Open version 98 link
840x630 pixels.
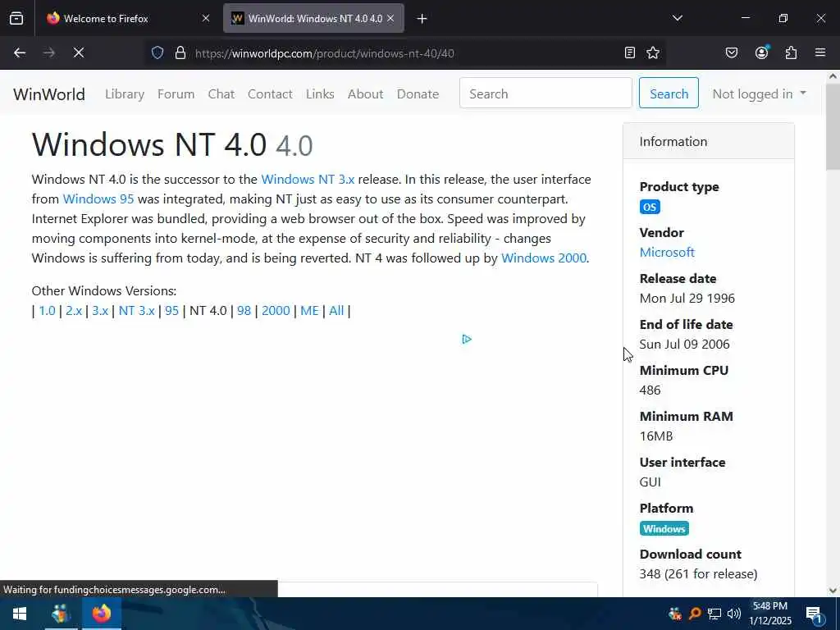244,311
